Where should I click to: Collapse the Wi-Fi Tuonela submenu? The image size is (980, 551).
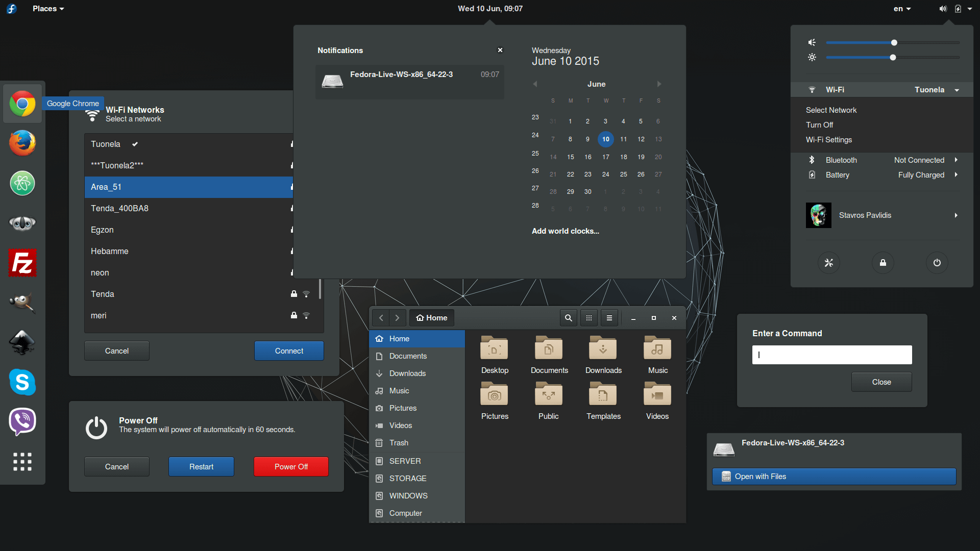[x=957, y=90]
